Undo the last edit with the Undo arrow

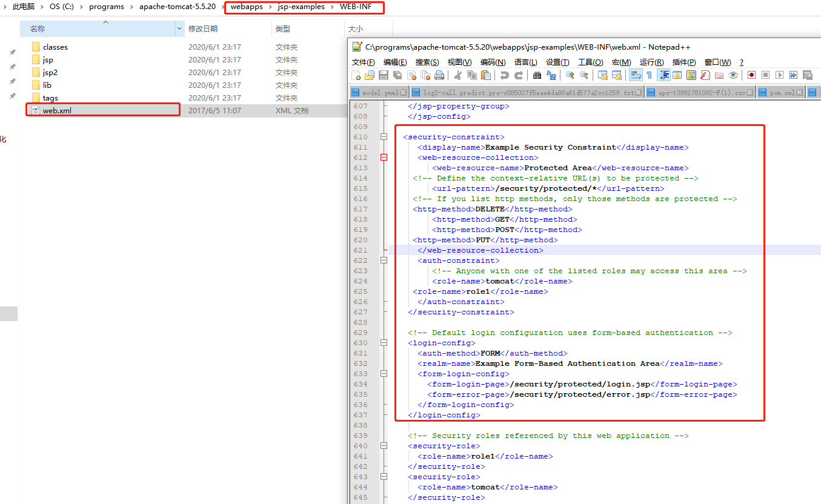pyautogui.click(x=504, y=75)
